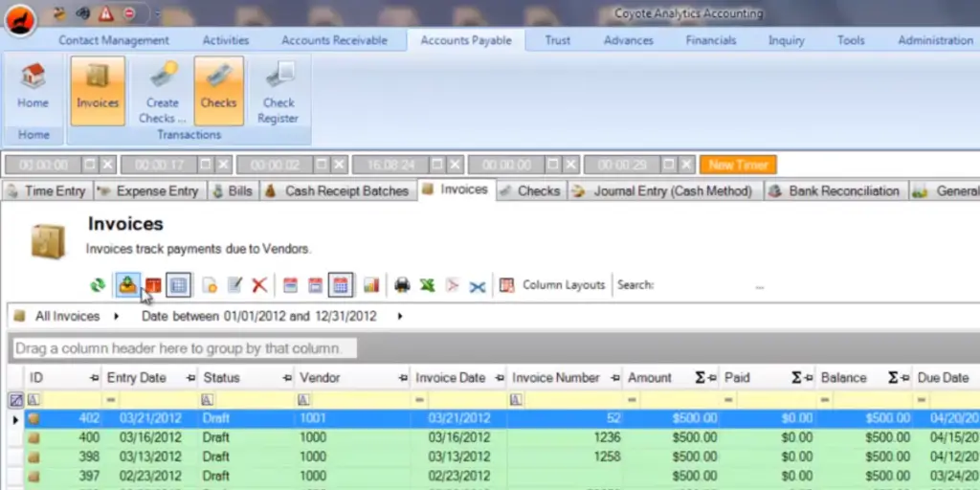Close the 16:08:24 timer

456,165
